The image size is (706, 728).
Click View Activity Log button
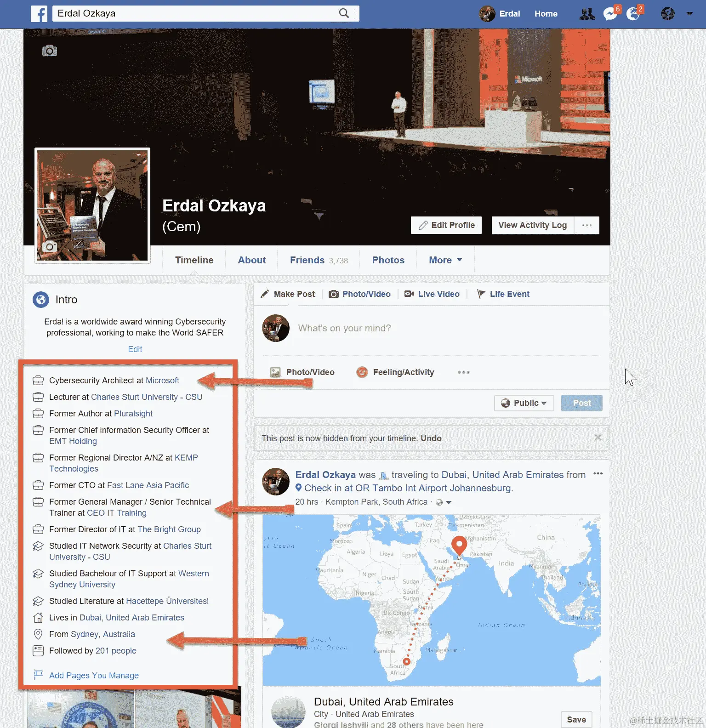coord(533,225)
